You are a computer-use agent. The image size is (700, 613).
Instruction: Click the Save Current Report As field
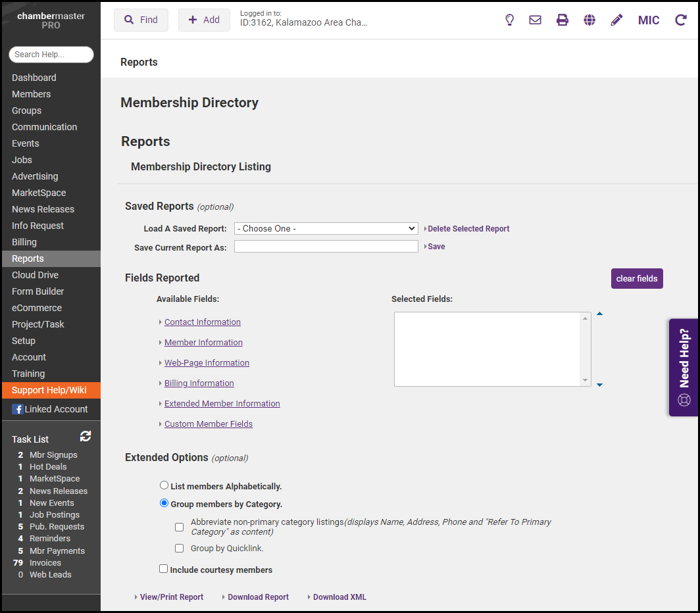(326, 247)
